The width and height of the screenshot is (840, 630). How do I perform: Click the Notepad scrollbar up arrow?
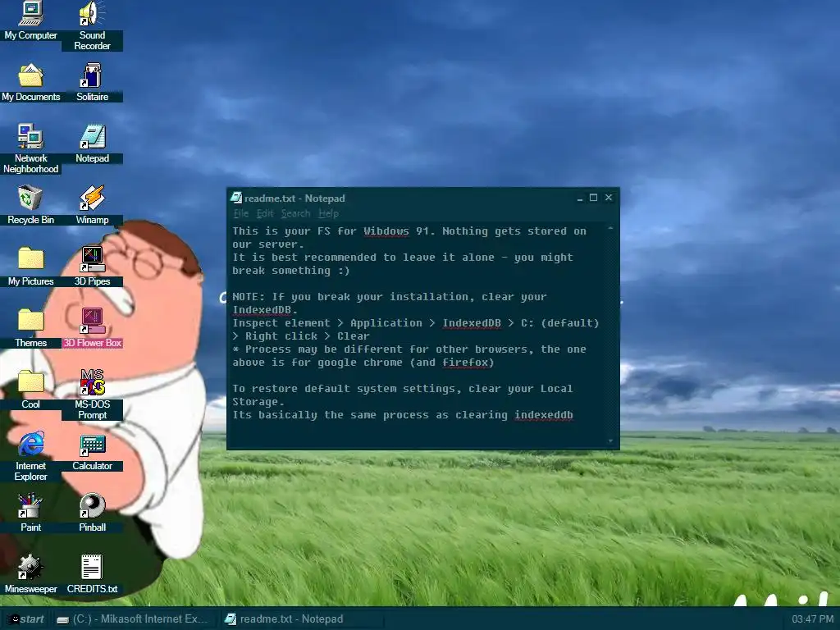[x=610, y=229]
